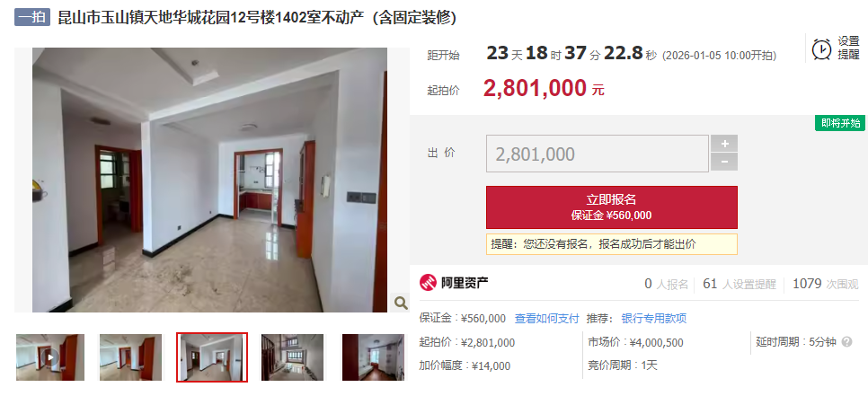Click the 设置提醒 reminder text
The image size is (868, 396).
click(848, 48)
